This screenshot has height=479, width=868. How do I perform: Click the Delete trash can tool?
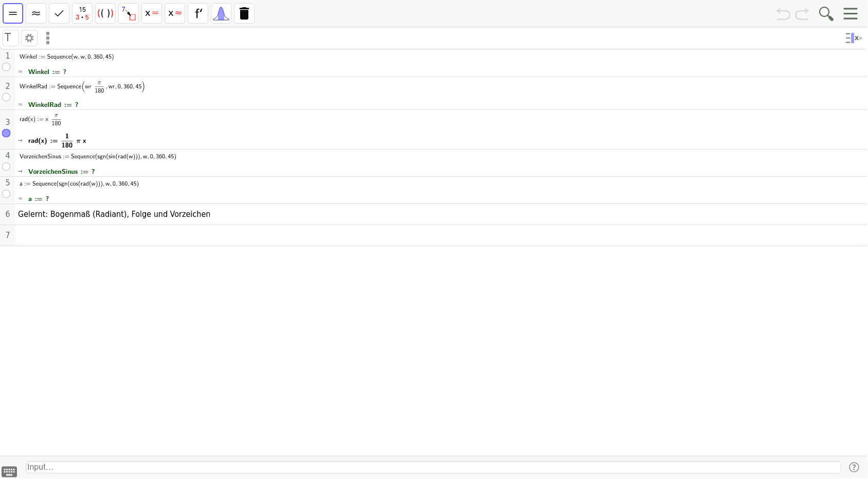(244, 13)
